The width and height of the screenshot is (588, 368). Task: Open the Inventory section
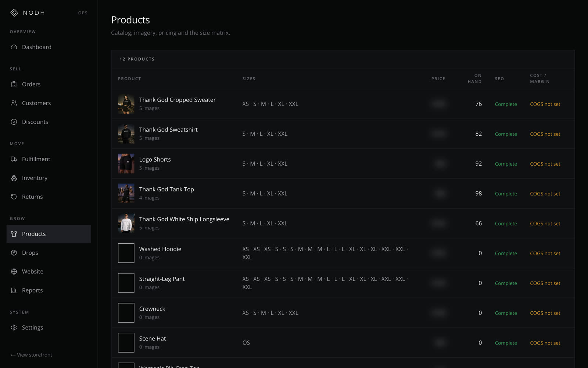click(49, 178)
